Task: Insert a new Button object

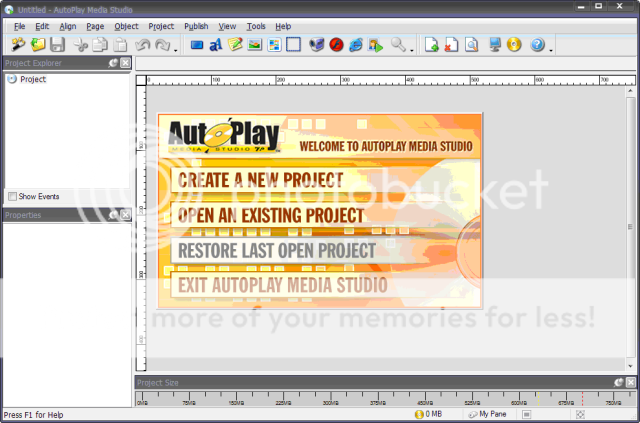Action: pos(197,45)
